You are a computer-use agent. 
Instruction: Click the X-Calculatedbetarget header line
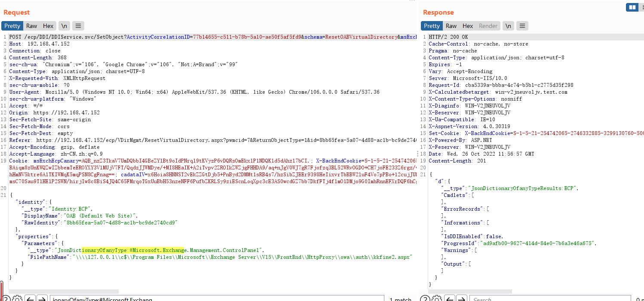pos(498,92)
